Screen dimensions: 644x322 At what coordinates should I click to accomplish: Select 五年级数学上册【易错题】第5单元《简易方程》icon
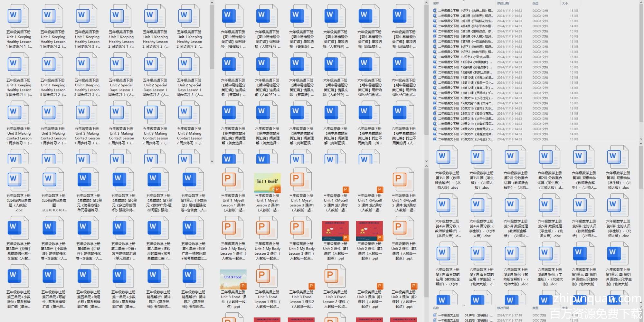(89, 180)
